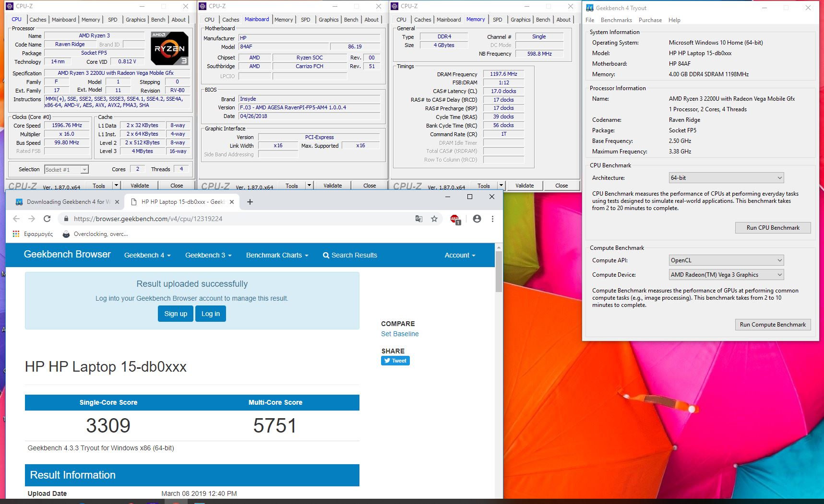Close the Downloading Geekbench 4 tab
This screenshot has height=504, width=824.
click(x=117, y=202)
